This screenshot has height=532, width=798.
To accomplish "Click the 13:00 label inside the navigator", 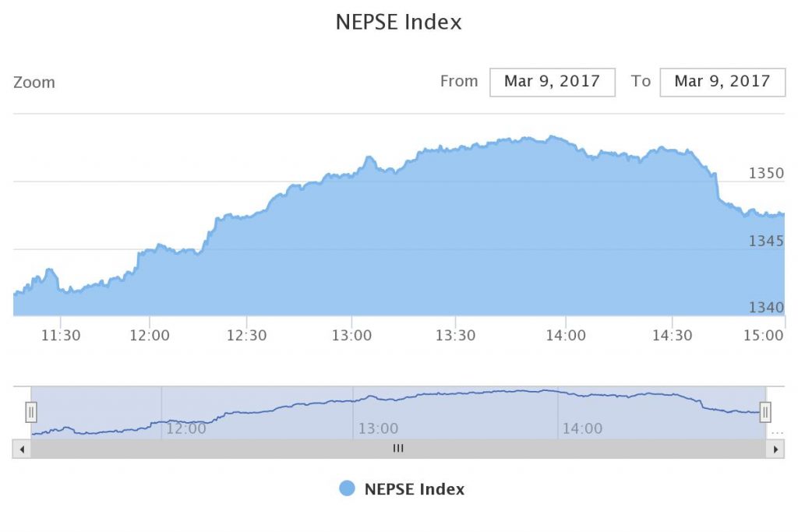I will (378, 428).
